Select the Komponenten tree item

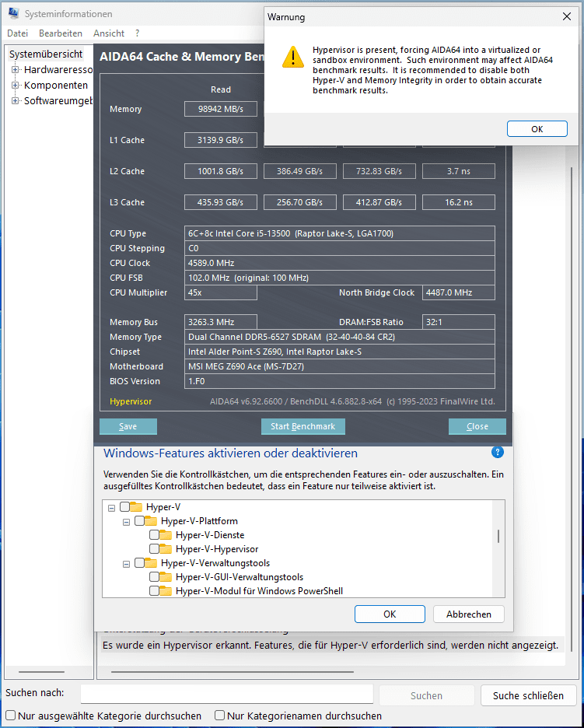pyautogui.click(x=56, y=85)
